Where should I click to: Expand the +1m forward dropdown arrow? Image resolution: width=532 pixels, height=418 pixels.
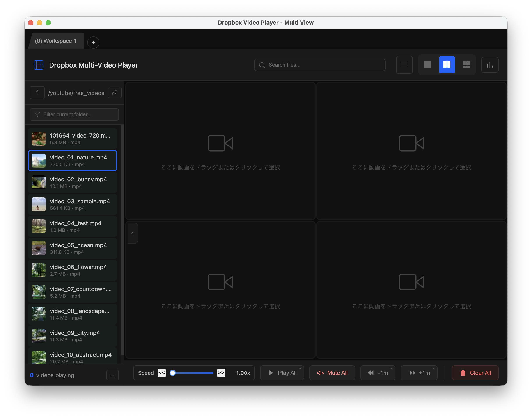point(433,368)
